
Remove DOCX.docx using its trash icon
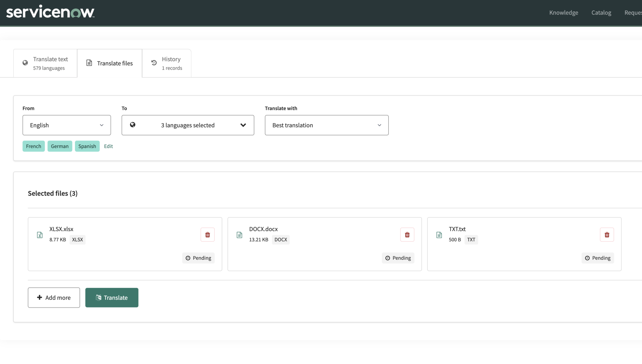click(407, 235)
